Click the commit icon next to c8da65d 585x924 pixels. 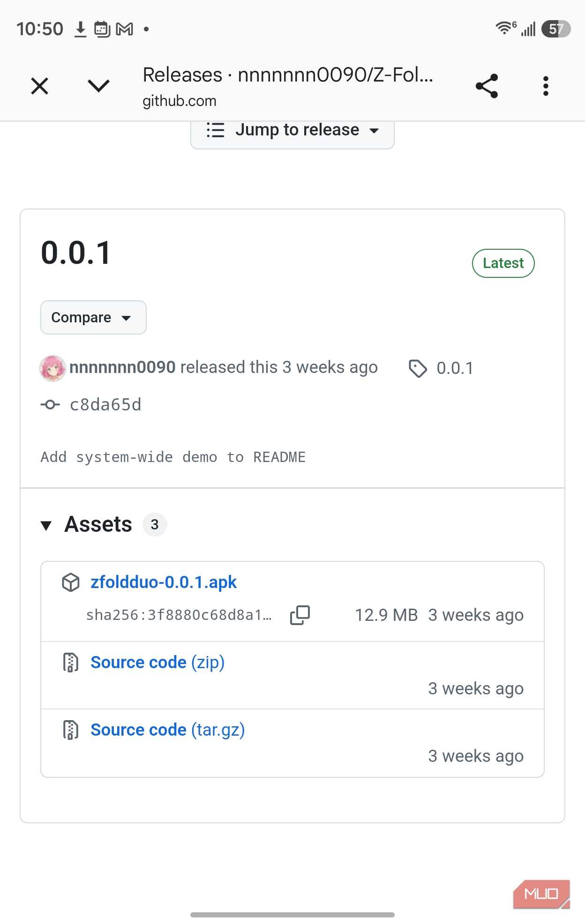point(50,404)
